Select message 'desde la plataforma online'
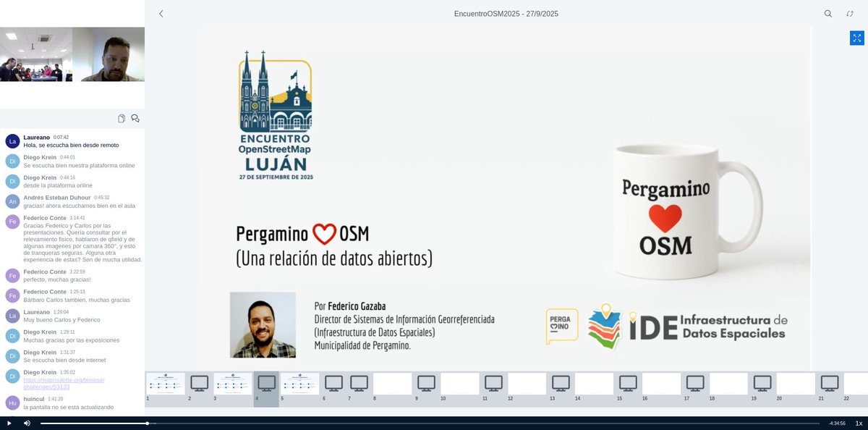The width and height of the screenshot is (868, 430). click(58, 185)
